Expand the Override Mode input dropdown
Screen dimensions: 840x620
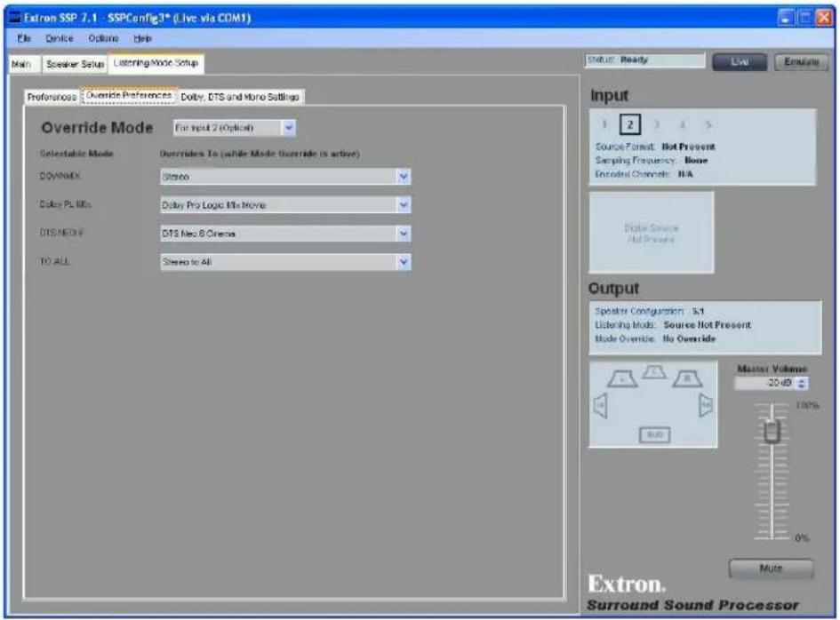[x=289, y=128]
